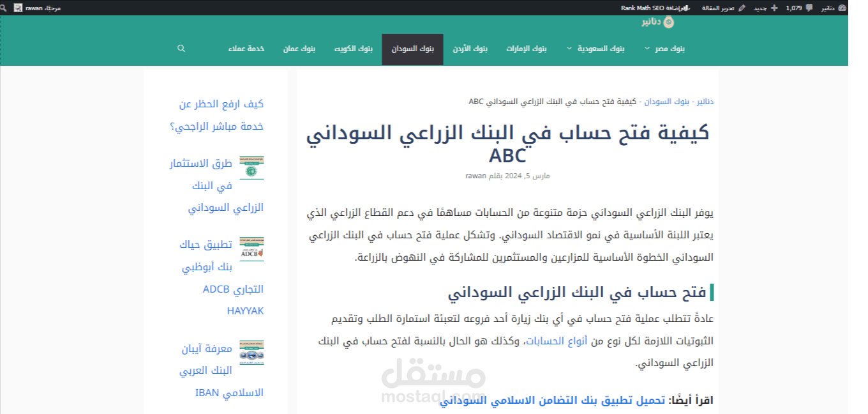This screenshot has width=868, height=414.
Task: Click the rawan avatar in the admin bar
Action: coord(19,8)
